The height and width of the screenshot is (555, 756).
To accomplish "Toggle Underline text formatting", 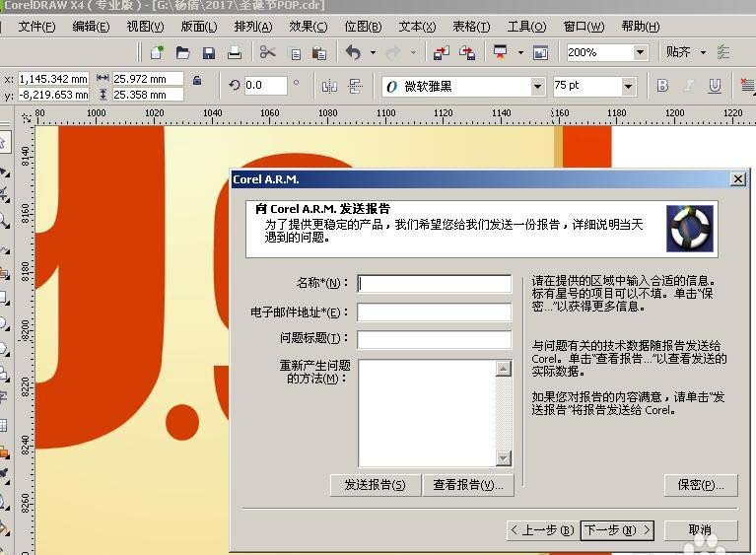I will (x=715, y=87).
